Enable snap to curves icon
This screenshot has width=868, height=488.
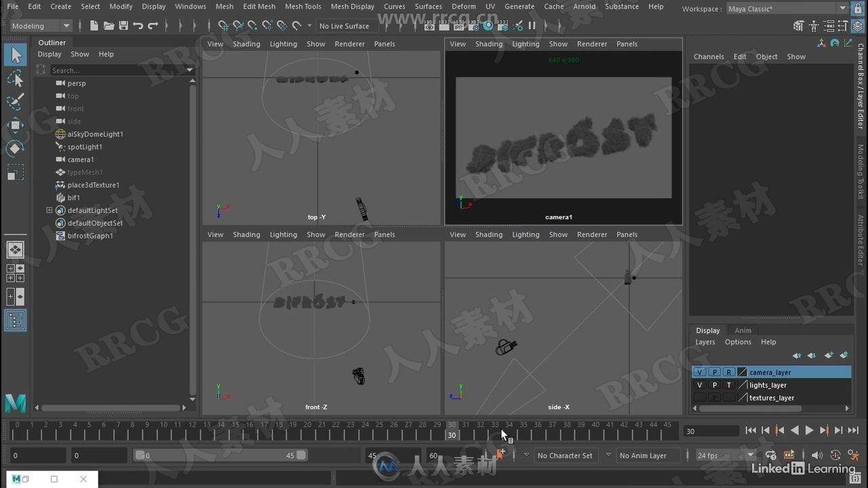[238, 26]
